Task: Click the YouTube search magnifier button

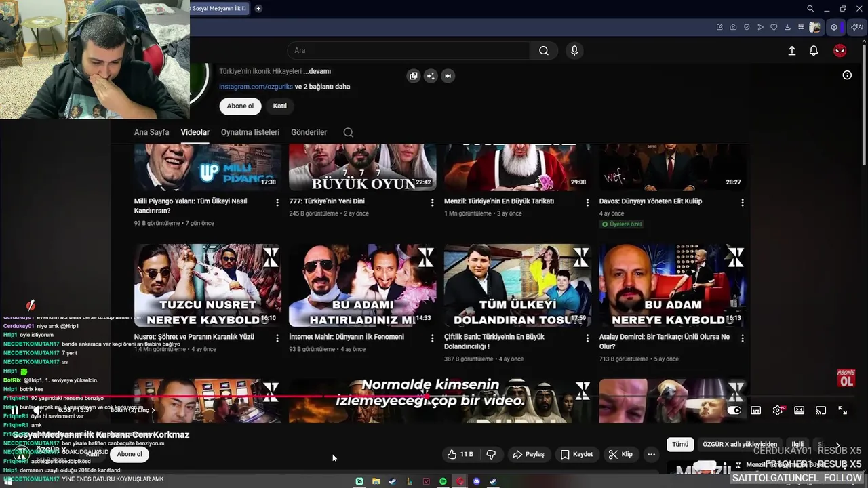Action: 544,51
